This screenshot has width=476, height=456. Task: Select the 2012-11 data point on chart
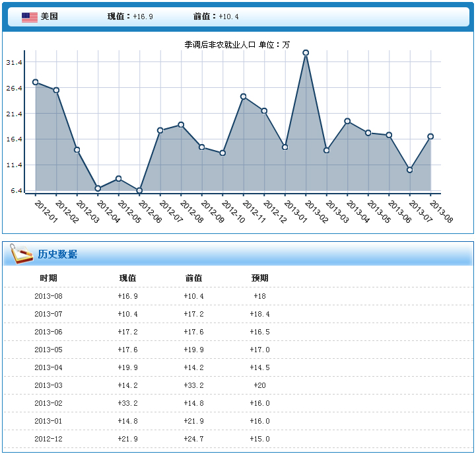(244, 96)
